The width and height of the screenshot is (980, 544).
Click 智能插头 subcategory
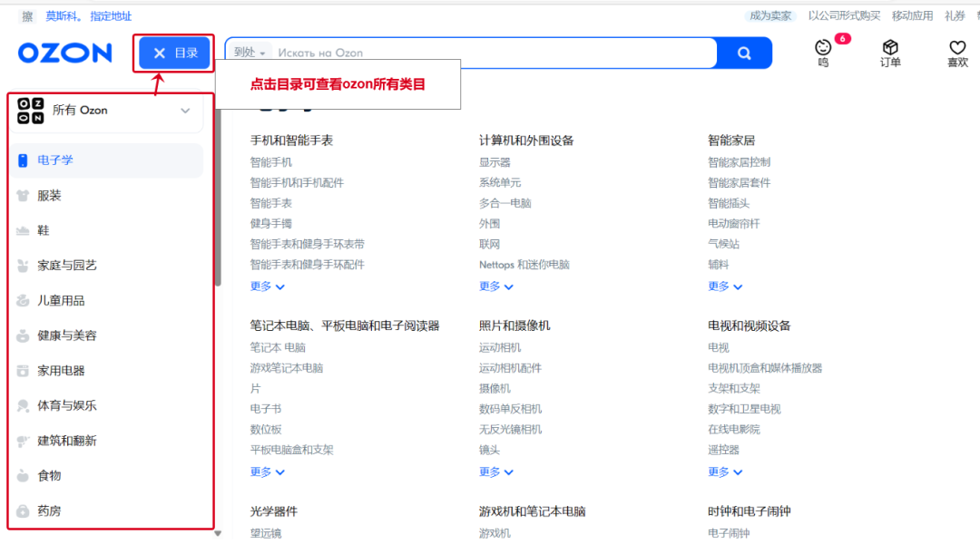728,203
